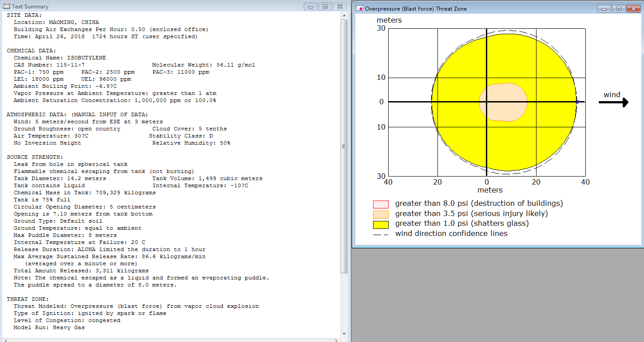Click the orange 3.5 psi legend swatch

tap(381, 214)
